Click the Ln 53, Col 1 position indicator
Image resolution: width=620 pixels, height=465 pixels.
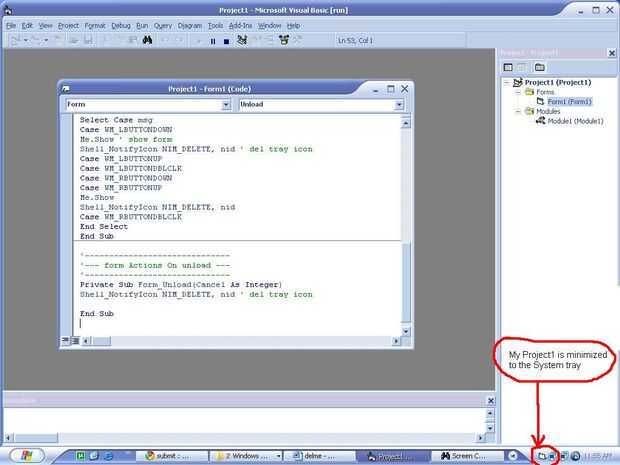coord(355,40)
